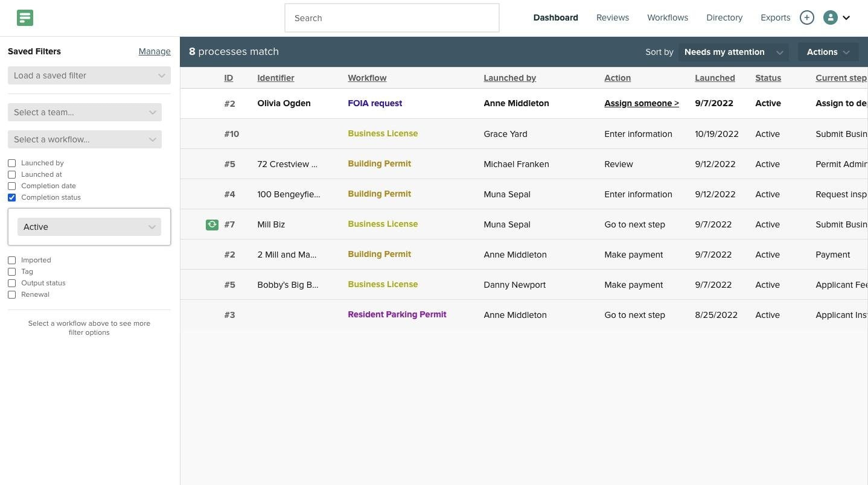The image size is (868, 485).
Task: Click the Grace Yard launched by cell
Action: click(505, 134)
